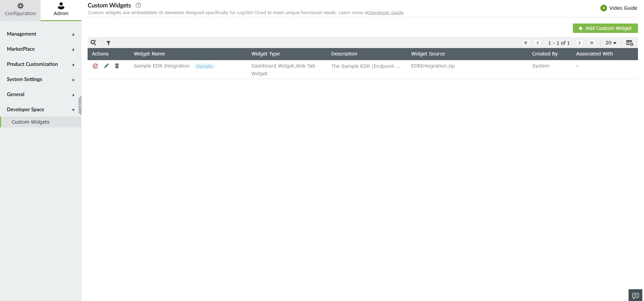Viewport: 644px width, 301px height.
Task: Click the Add Custom Widget button
Action: (x=605, y=28)
